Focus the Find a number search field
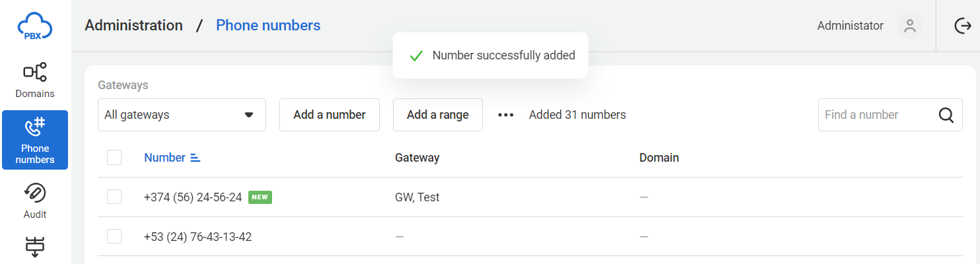 tap(878, 115)
